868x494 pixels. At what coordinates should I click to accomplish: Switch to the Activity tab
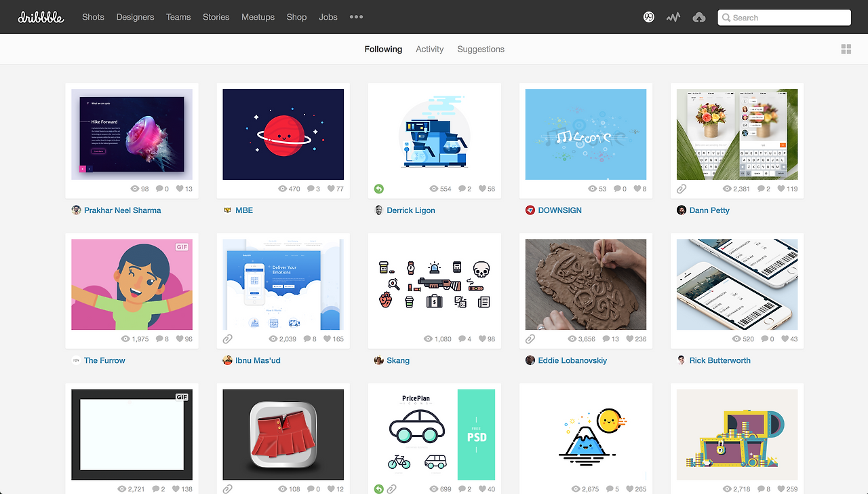click(x=429, y=49)
